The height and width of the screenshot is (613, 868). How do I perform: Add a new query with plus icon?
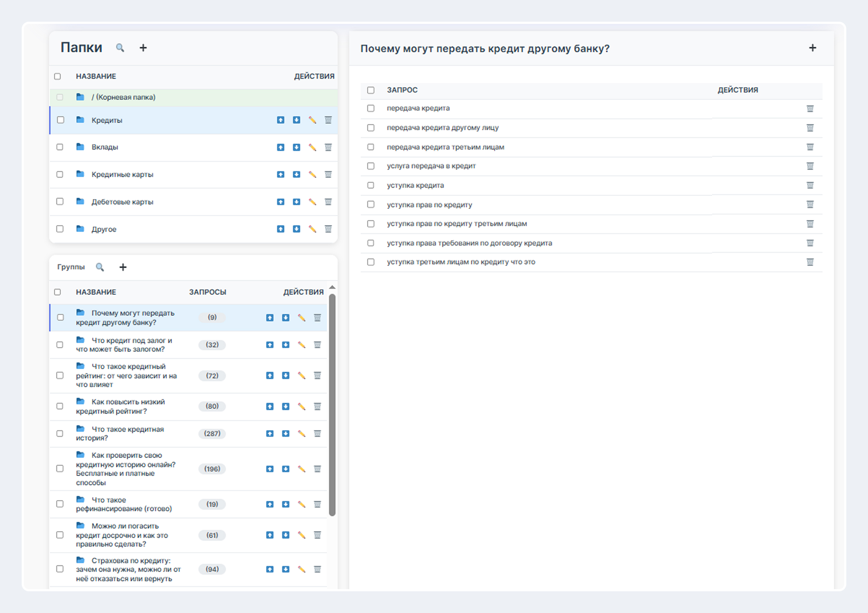[x=812, y=48]
